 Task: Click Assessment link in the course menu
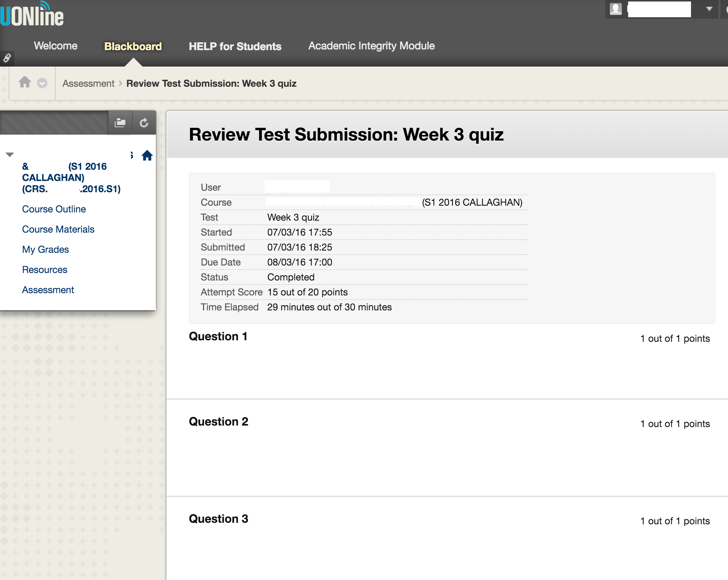click(x=48, y=290)
